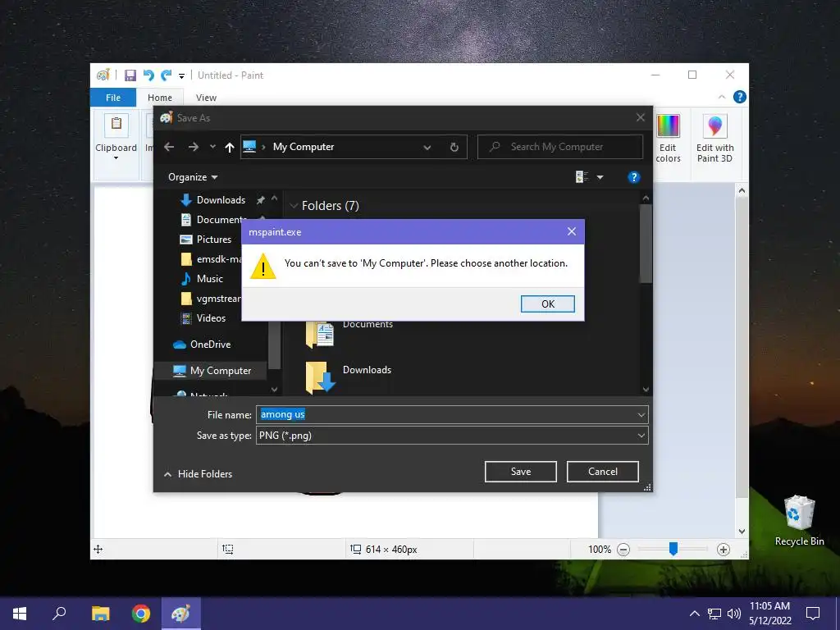The width and height of the screenshot is (840, 630).
Task: Click the Redo icon in Paint
Action: click(x=167, y=75)
